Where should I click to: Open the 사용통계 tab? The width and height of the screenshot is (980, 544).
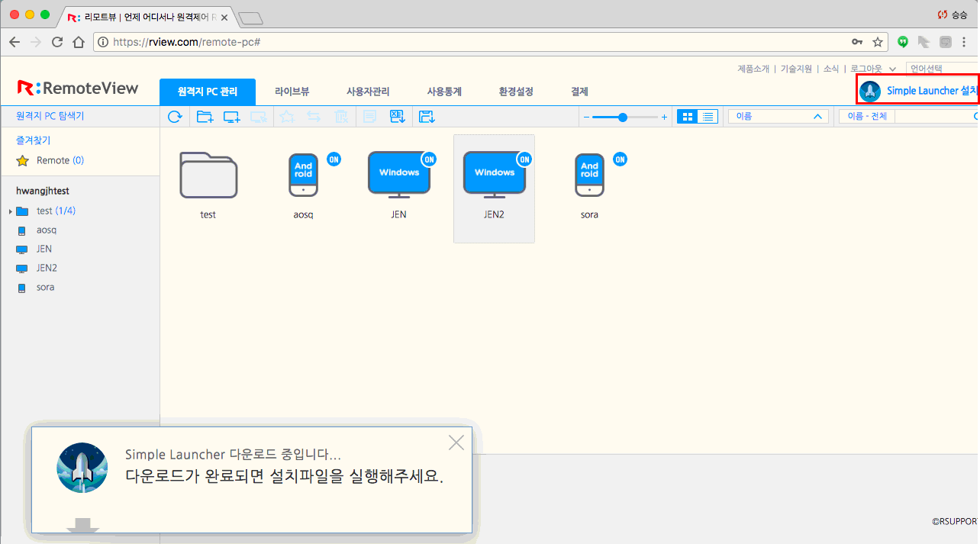pyautogui.click(x=444, y=92)
